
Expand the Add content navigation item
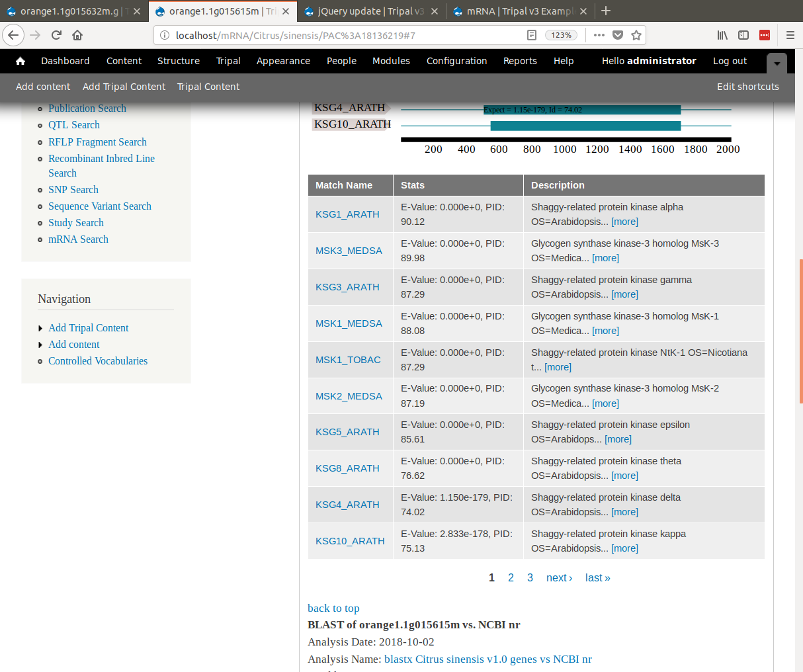(73, 345)
